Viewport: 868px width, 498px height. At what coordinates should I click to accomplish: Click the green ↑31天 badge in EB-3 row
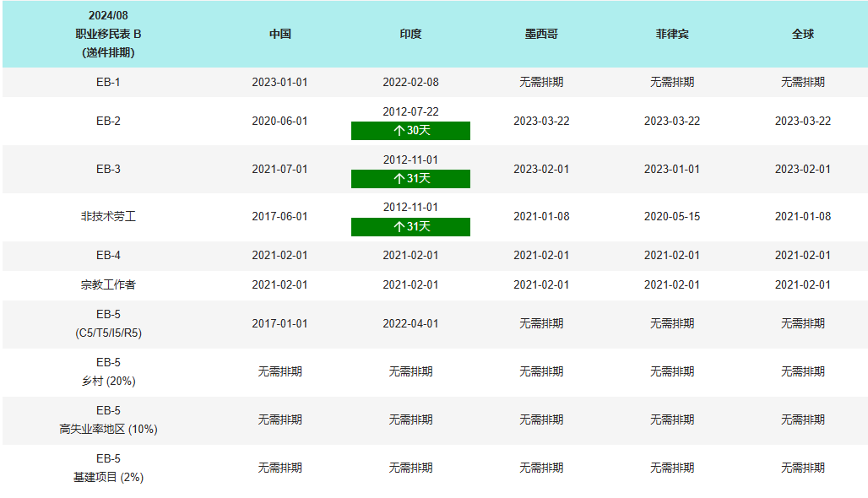pyautogui.click(x=410, y=179)
